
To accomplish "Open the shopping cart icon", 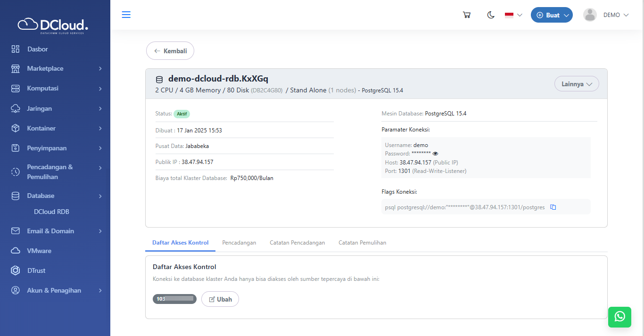I will point(467,15).
